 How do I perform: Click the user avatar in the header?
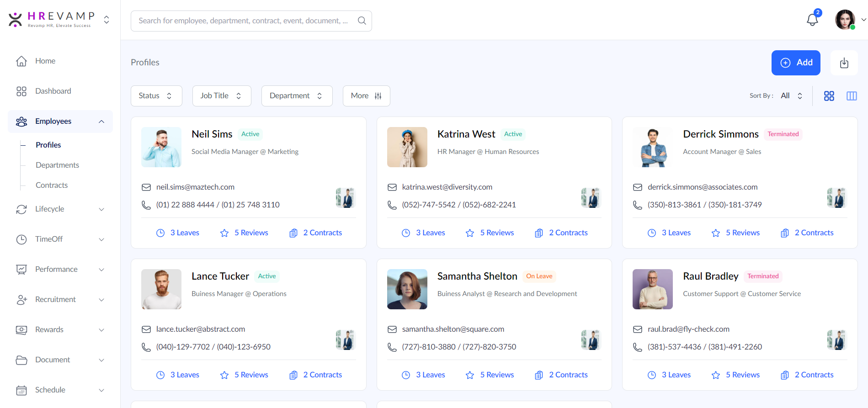point(845,20)
